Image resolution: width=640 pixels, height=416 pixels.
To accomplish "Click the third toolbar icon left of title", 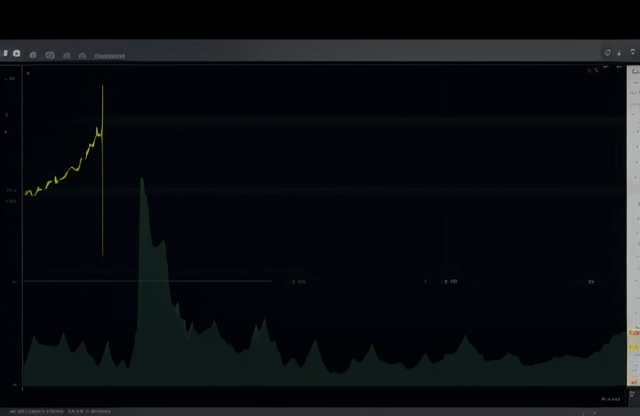I will pyautogui.click(x=34, y=55).
